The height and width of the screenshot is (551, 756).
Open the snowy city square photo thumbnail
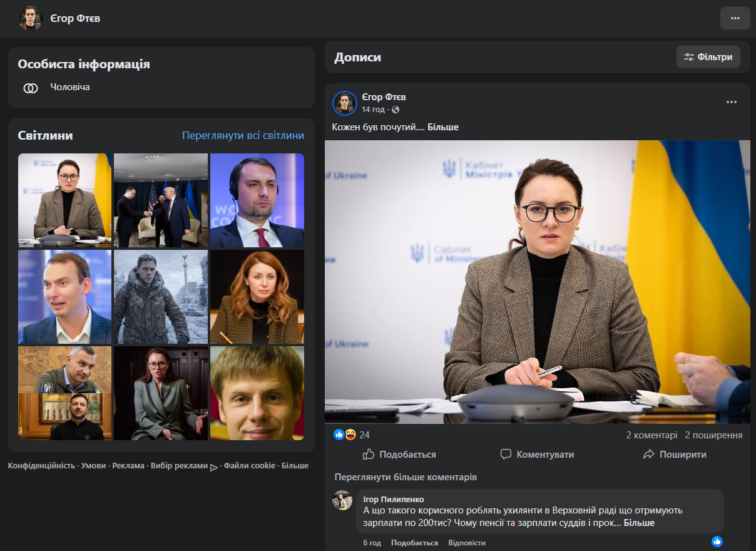point(161,297)
